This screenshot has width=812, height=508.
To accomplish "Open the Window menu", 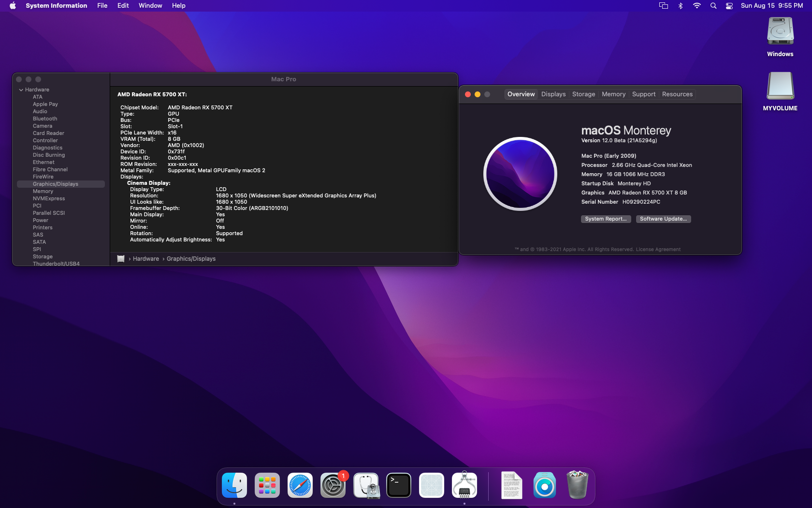I will tap(150, 6).
